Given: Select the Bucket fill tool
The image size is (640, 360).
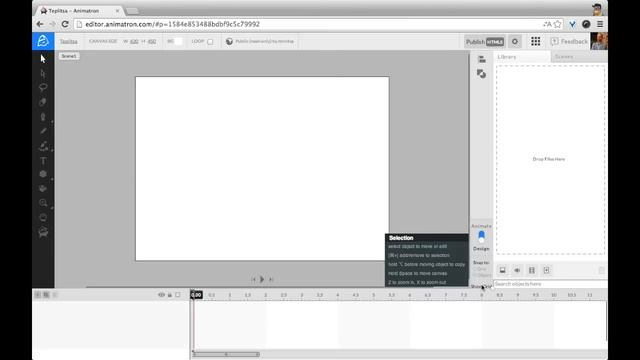Looking at the screenshot, I should (x=43, y=146).
